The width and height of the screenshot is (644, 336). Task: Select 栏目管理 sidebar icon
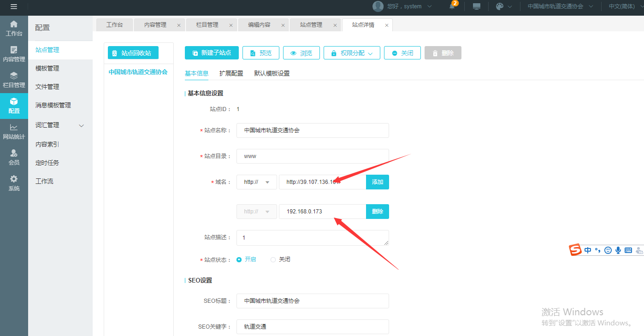coord(14,80)
